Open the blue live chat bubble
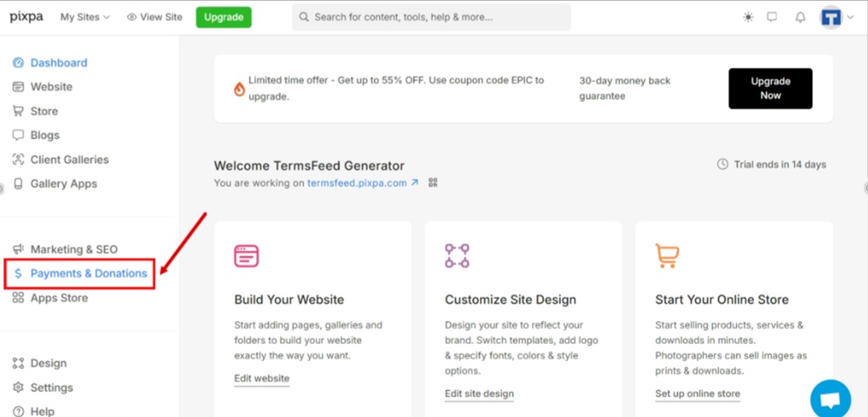The image size is (868, 417). 831,400
